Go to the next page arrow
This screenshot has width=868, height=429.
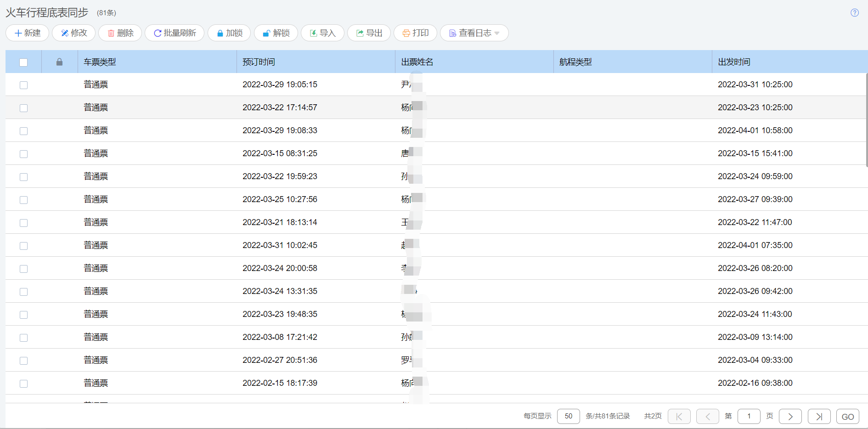point(790,417)
